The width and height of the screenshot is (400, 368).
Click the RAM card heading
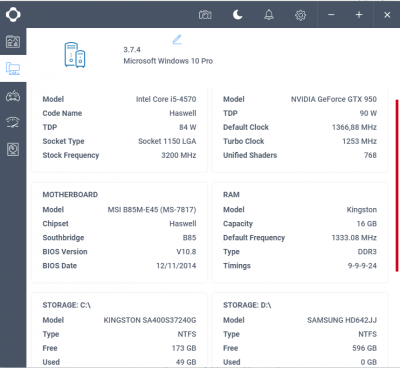point(231,195)
